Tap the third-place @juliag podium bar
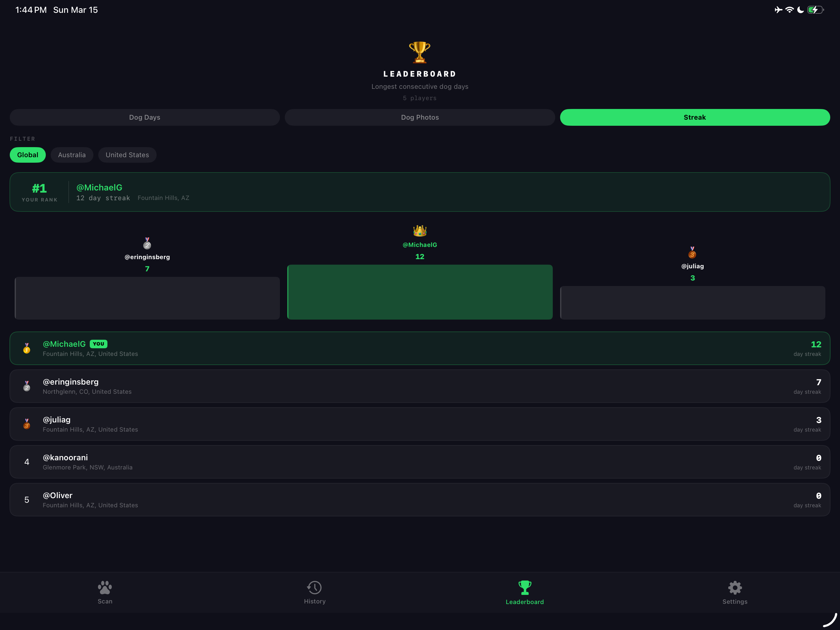Screen dimensions: 840x630 click(693, 303)
